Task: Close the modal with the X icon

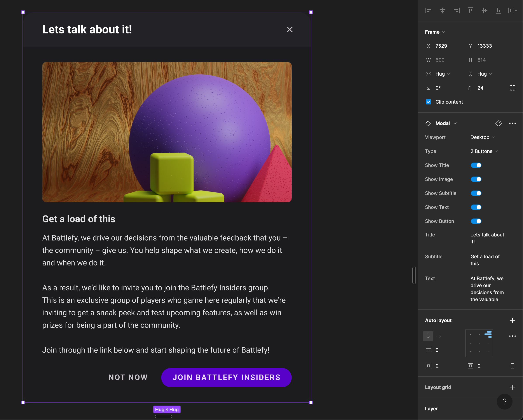Action: click(x=290, y=30)
